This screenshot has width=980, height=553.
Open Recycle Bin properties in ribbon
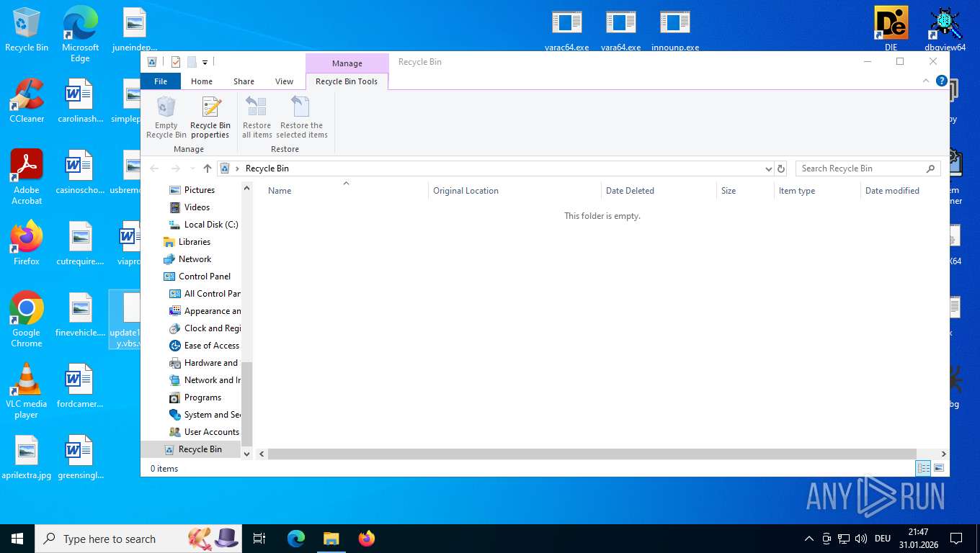[x=210, y=118]
